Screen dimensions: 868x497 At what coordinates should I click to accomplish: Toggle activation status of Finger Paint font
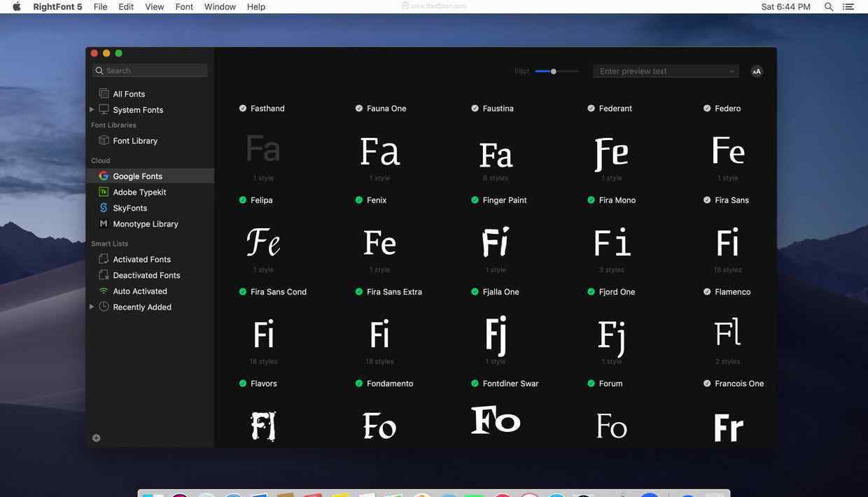(x=475, y=200)
